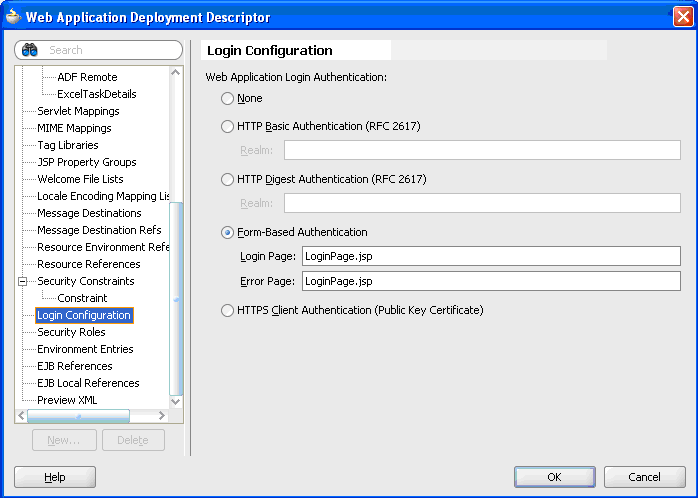698x498 pixels.
Task: Select the Constraint child node
Action: (x=82, y=298)
